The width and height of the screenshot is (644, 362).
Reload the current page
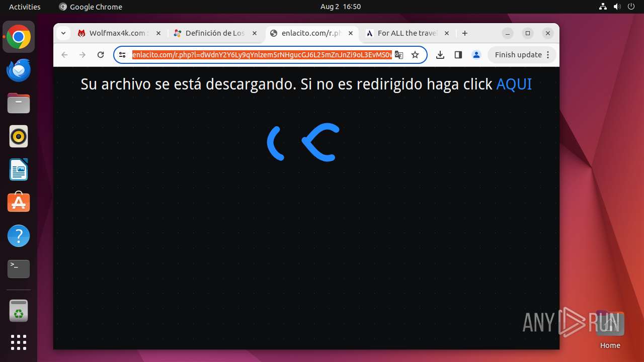[101, 55]
